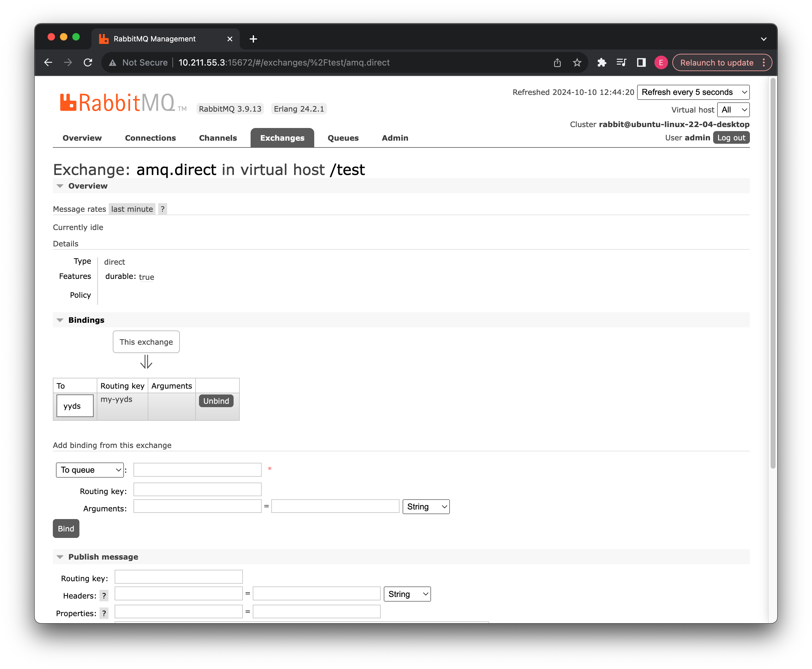Click the browser reload icon
Image resolution: width=812 pixels, height=669 pixels.
pyautogui.click(x=88, y=62)
